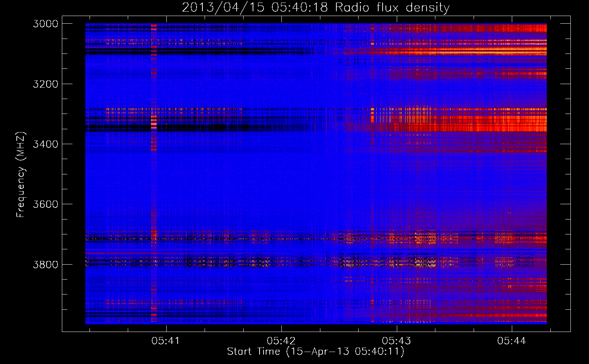
Task: Click the 'Frequency (MHZ)' axis title
Action: (x=21, y=175)
